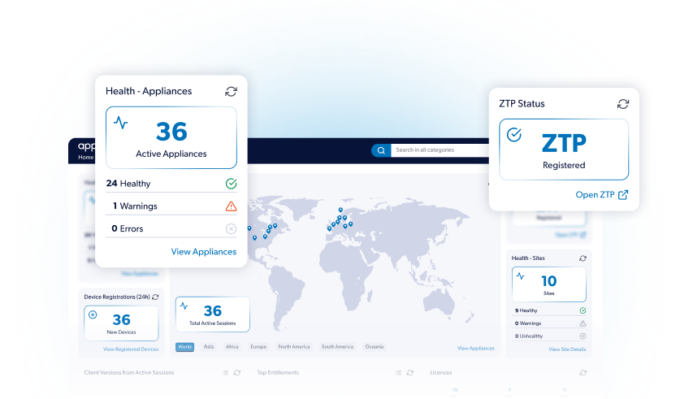This screenshot has height=399, width=680.
Task: Click the orange warning triangle beside 1 Warnings
Action: tap(231, 206)
